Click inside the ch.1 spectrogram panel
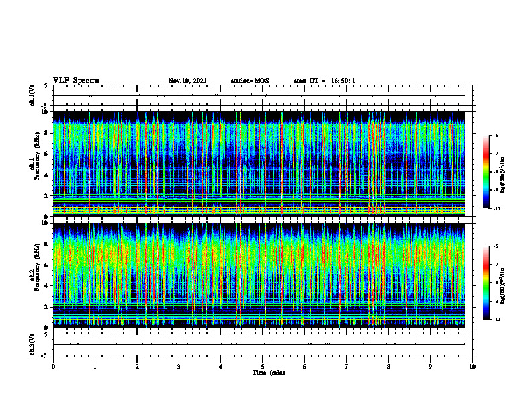 (259, 164)
